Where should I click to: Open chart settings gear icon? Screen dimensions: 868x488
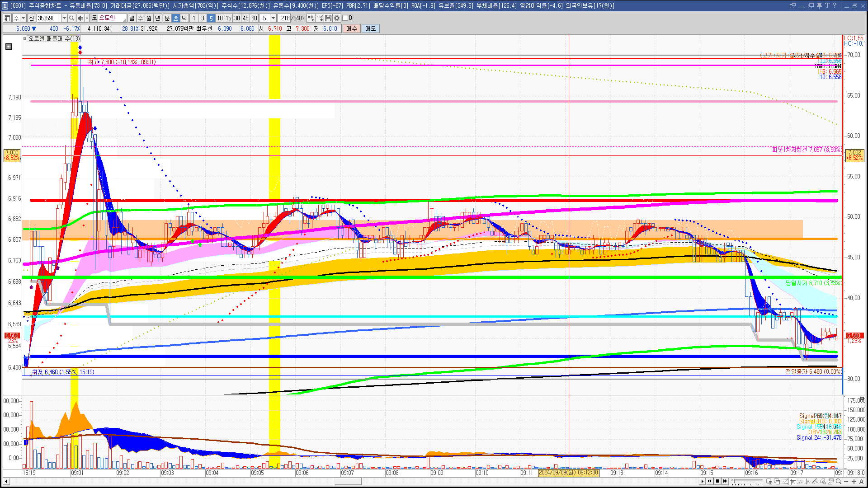(x=337, y=18)
